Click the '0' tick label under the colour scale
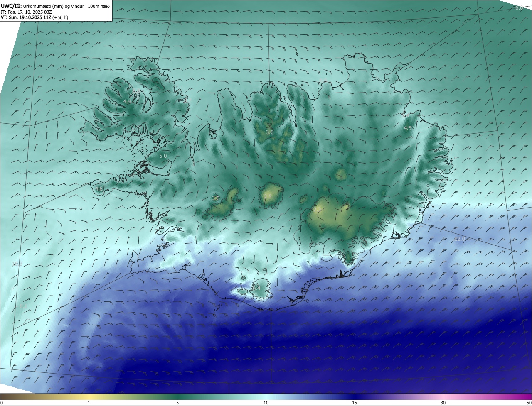The width and height of the screenshot is (532, 406). (2, 403)
